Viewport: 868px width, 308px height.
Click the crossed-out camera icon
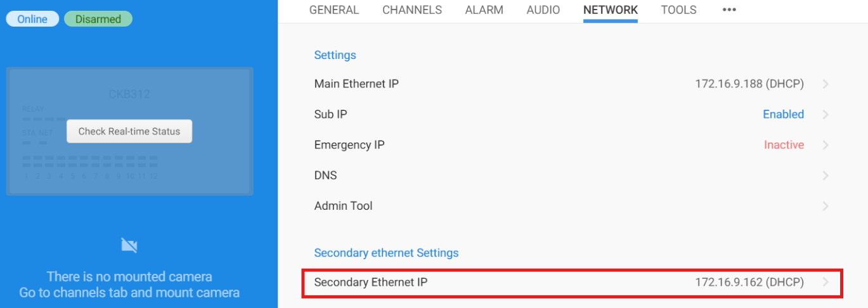(x=129, y=245)
